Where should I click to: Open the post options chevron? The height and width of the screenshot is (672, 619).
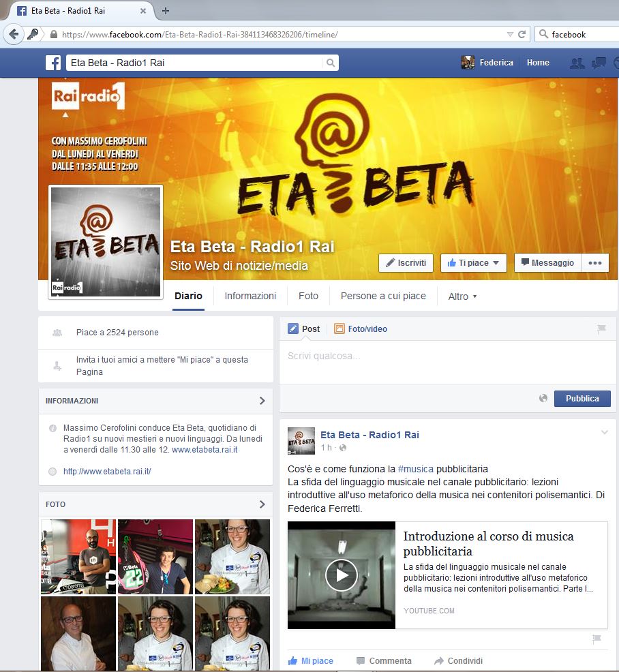tap(605, 432)
